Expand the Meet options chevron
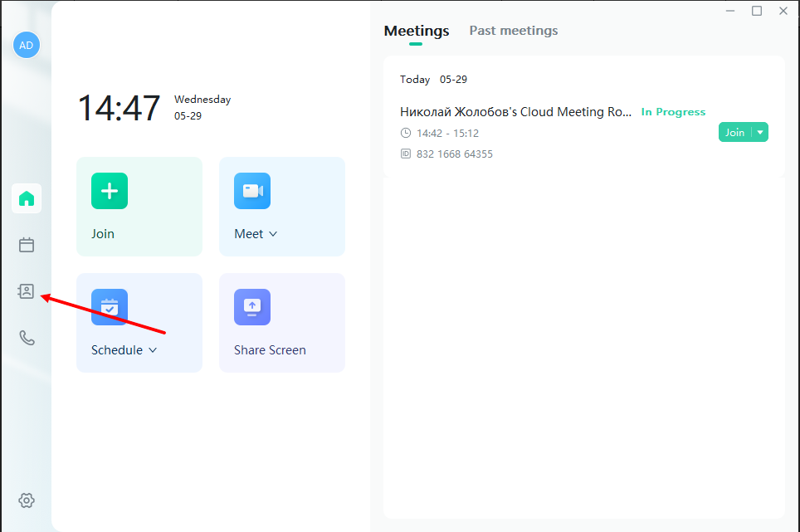 [x=273, y=233]
